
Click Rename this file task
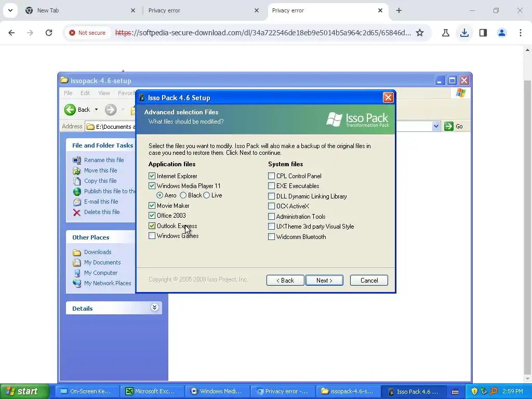click(104, 160)
